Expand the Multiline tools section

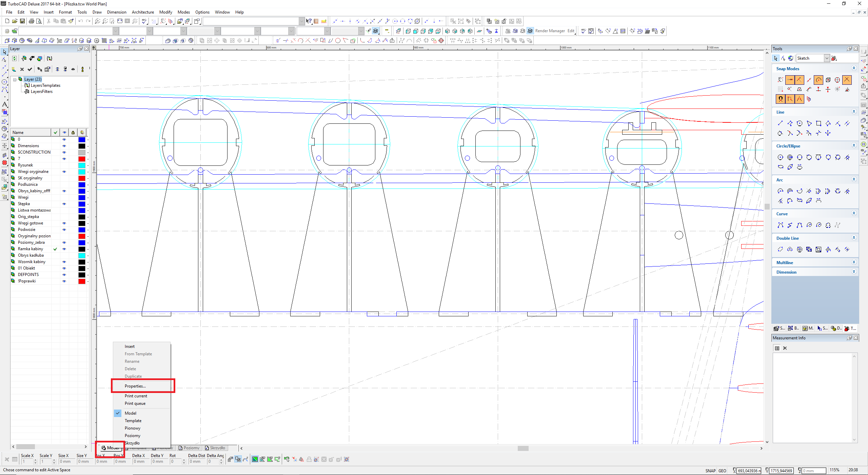click(854, 262)
